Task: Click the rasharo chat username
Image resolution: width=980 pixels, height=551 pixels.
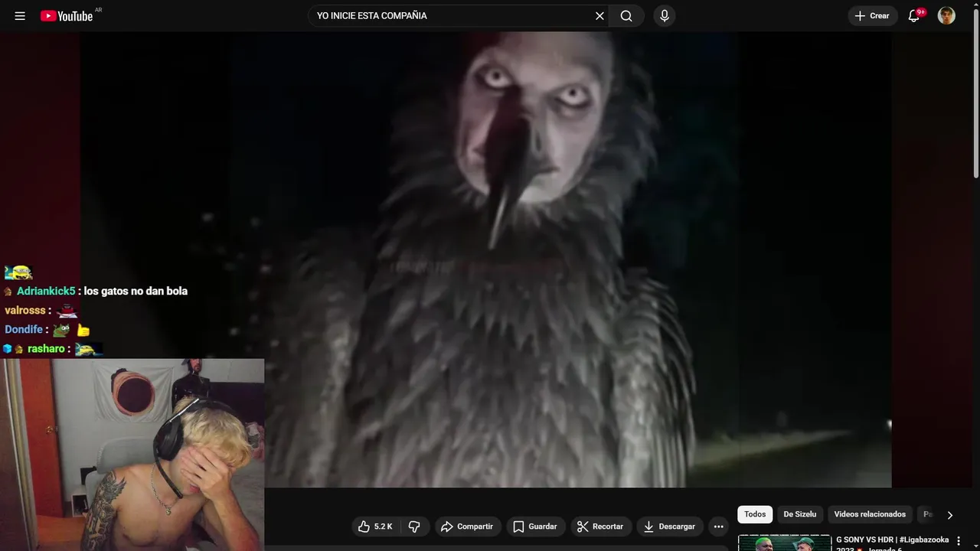Action: pos(46,349)
